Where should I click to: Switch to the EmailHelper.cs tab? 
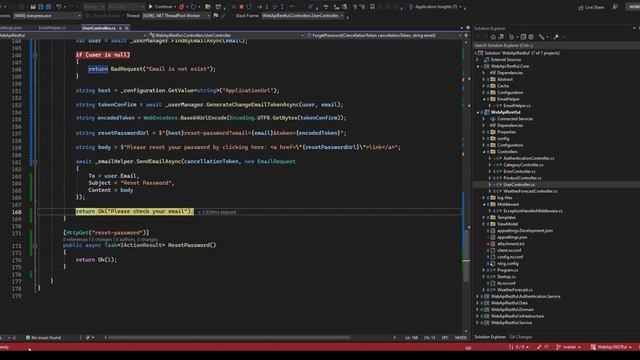pyautogui.click(x=52, y=28)
